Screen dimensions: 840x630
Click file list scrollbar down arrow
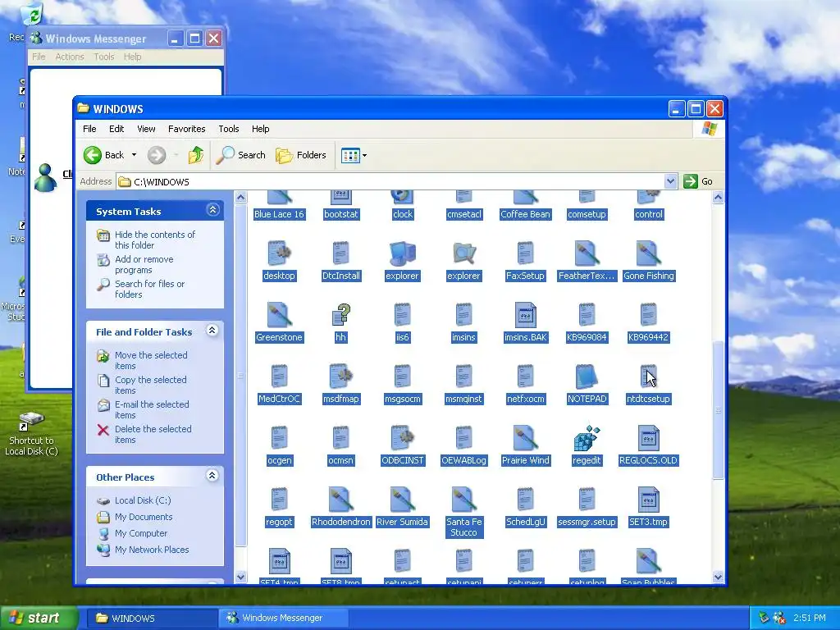click(718, 577)
